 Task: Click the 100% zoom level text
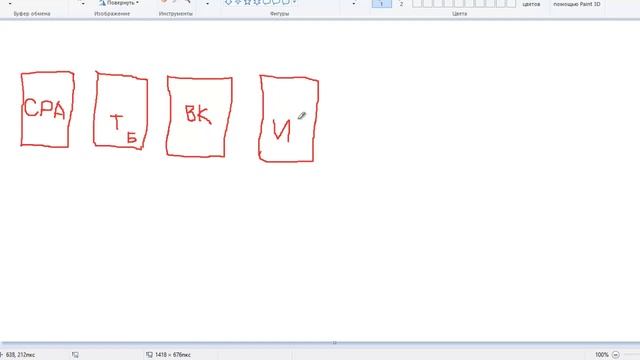coord(602,355)
